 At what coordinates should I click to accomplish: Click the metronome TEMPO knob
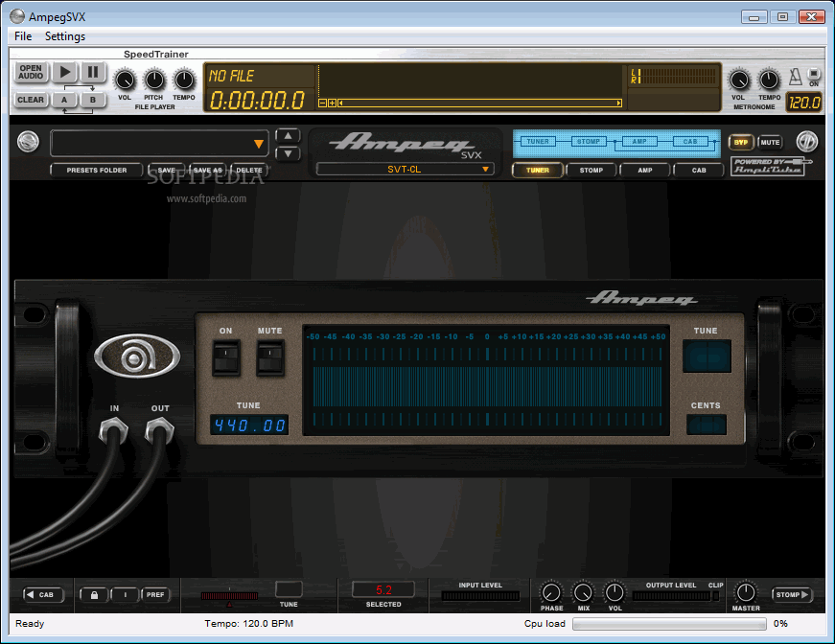[x=769, y=80]
